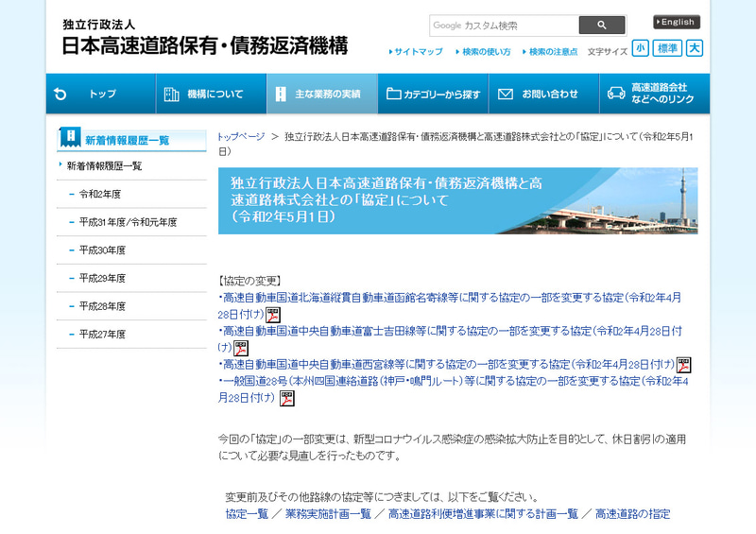Open the 北海道縦貫自動車道函館名寄線 agreement link
Viewport: 756px width, 534px height.
450,306
